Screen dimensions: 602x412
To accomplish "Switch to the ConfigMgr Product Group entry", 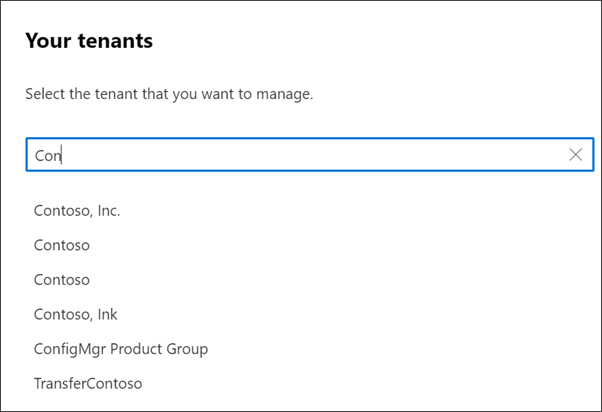I will point(121,349).
